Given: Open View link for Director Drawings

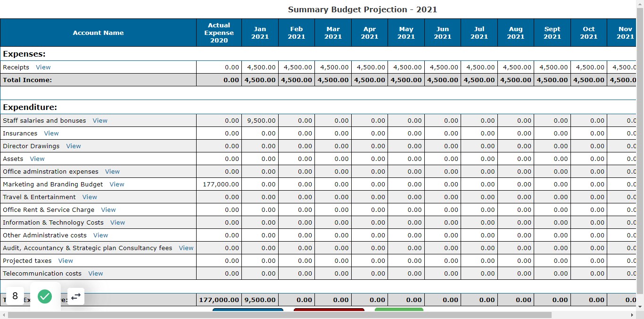Looking at the screenshot, I should tap(74, 146).
